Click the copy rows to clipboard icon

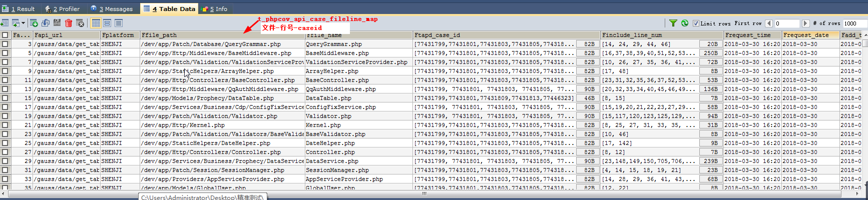click(16, 23)
